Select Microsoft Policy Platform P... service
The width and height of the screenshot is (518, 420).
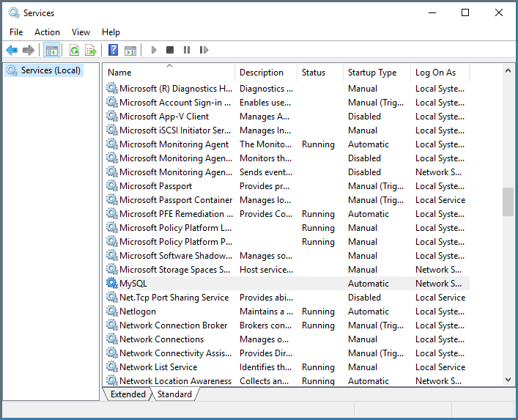176,242
